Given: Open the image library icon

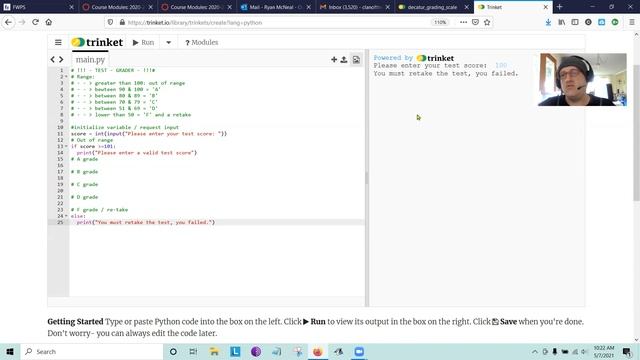Looking at the screenshot, I should 356,60.
